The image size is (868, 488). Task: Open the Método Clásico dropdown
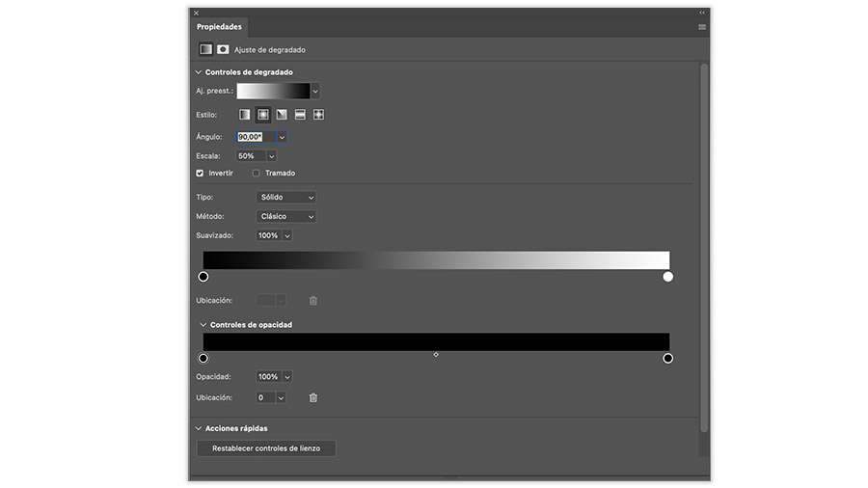click(286, 216)
